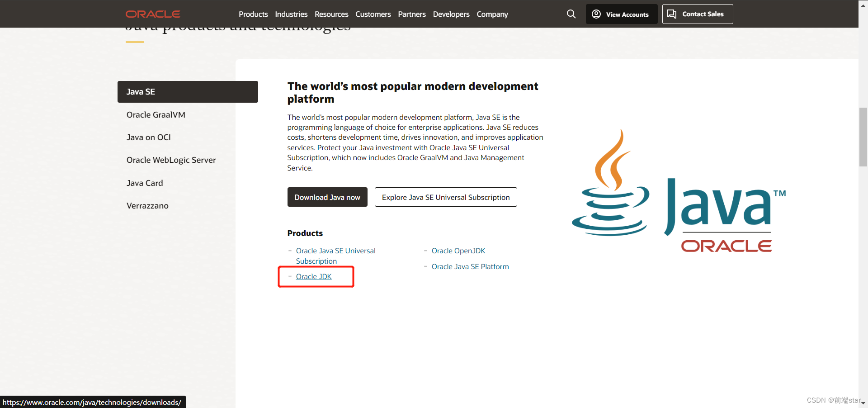Open the Resources menu
This screenshot has height=408, width=868.
click(x=331, y=14)
